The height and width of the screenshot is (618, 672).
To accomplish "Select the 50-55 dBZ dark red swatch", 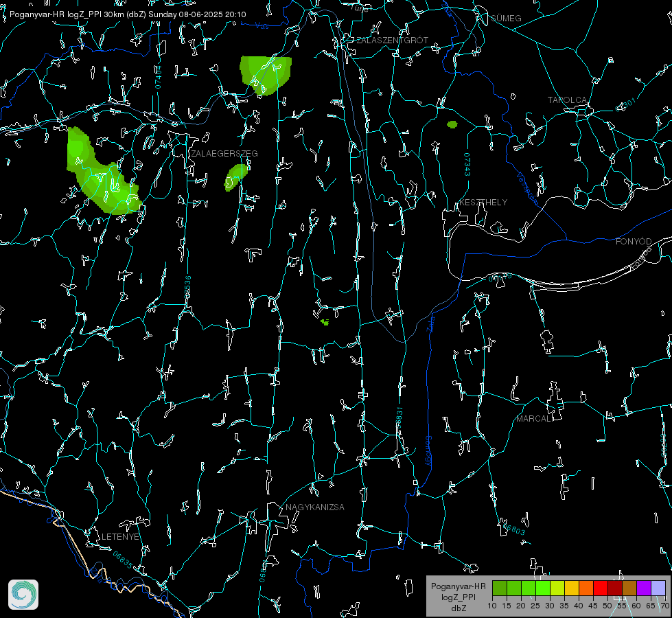I will click(x=615, y=588).
